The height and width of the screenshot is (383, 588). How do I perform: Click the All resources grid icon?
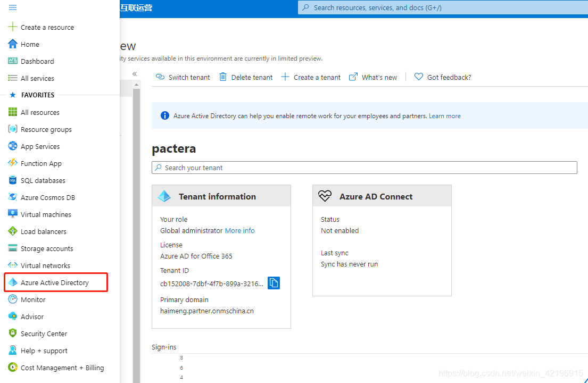coord(12,112)
